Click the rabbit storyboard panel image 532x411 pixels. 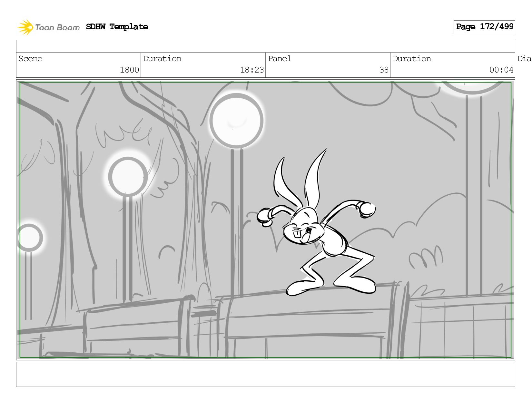pyautogui.click(x=266, y=220)
